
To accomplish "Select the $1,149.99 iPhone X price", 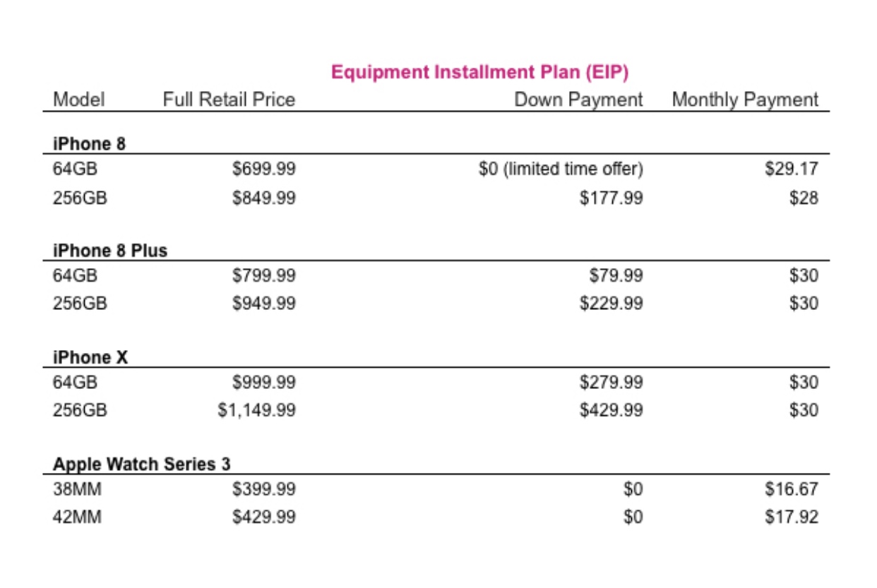I will tap(256, 410).
